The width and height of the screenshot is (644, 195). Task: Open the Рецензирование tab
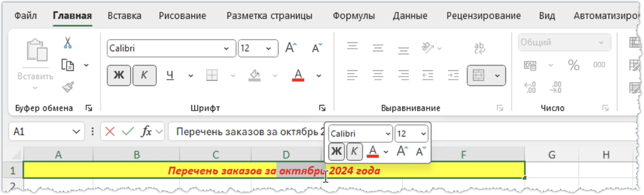[x=484, y=16]
